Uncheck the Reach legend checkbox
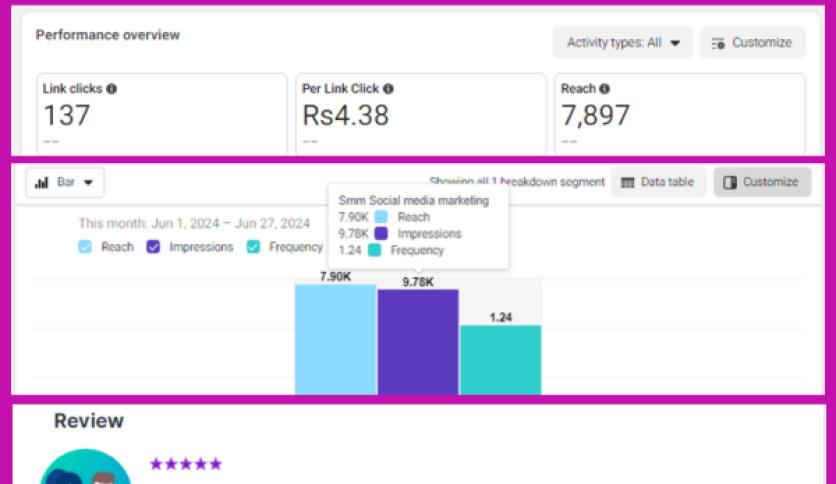The height and width of the screenshot is (484, 836). (85, 247)
